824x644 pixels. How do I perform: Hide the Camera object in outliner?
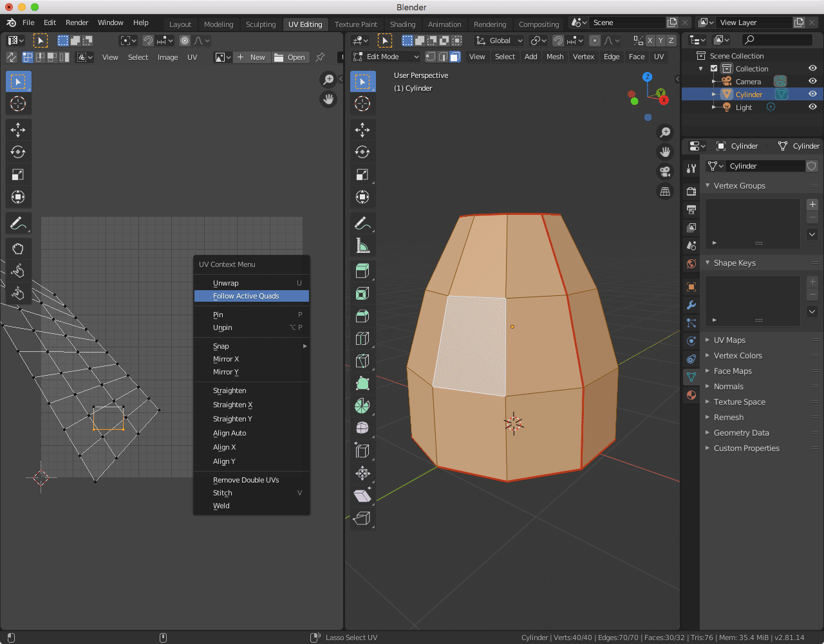(x=812, y=82)
